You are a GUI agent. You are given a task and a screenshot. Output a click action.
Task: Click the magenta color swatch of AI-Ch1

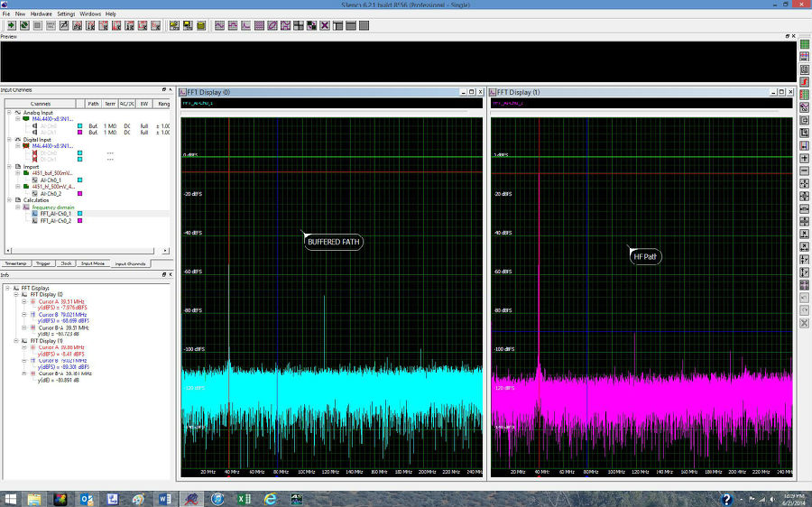coord(79,133)
